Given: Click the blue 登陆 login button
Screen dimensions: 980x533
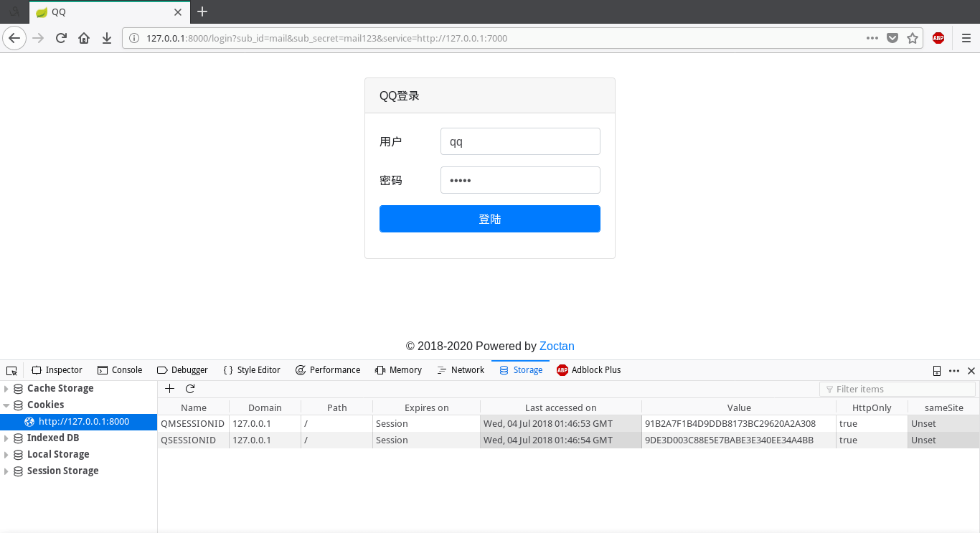Looking at the screenshot, I should click(x=489, y=219).
